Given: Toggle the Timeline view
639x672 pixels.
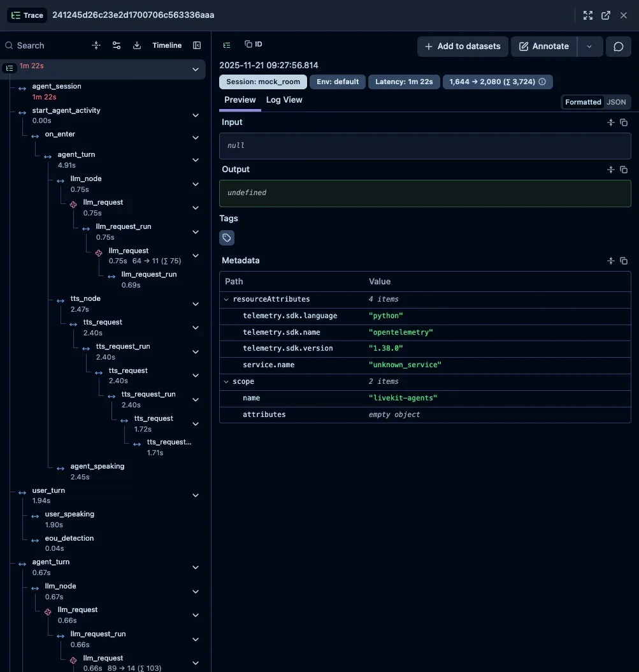Looking at the screenshot, I should pyautogui.click(x=167, y=45).
